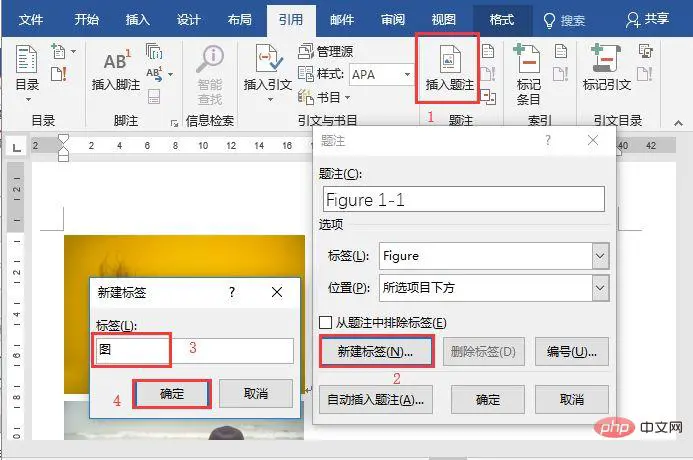Click 取消 in the 题注 dialog
The width and height of the screenshot is (693, 460).
(x=571, y=399)
